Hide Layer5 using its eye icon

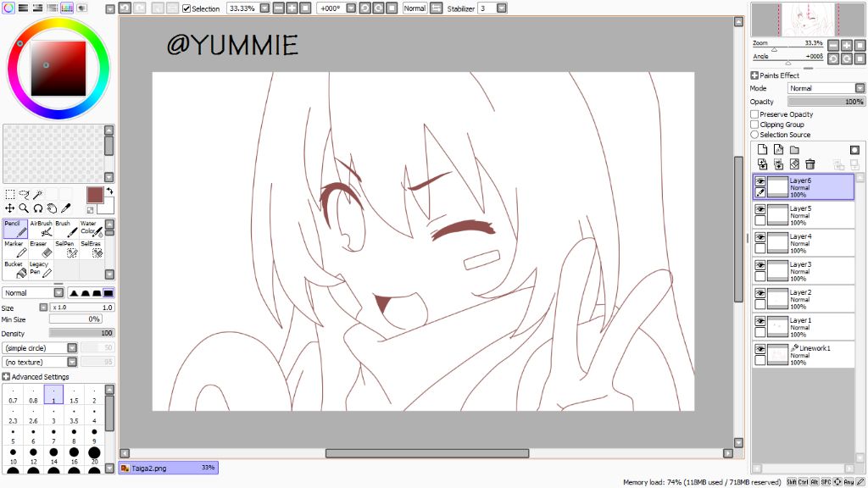click(760, 209)
